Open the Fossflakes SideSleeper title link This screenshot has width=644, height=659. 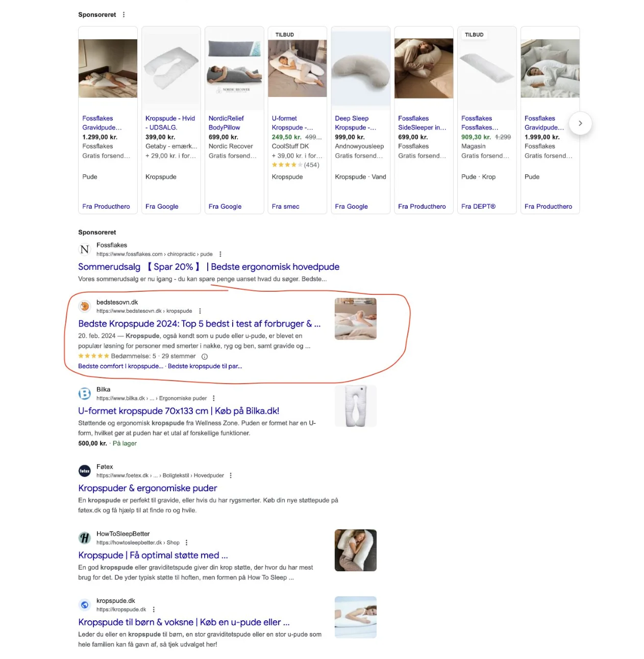click(x=422, y=123)
